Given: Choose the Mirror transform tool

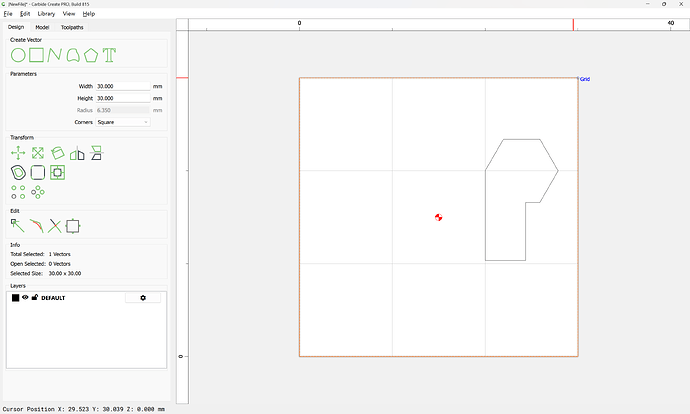Looking at the screenshot, I should 77,153.
